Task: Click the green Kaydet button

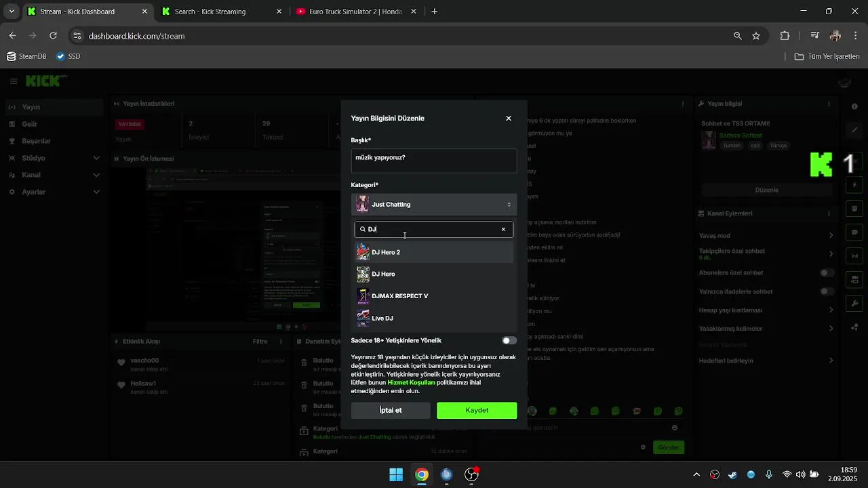Action: click(x=477, y=410)
